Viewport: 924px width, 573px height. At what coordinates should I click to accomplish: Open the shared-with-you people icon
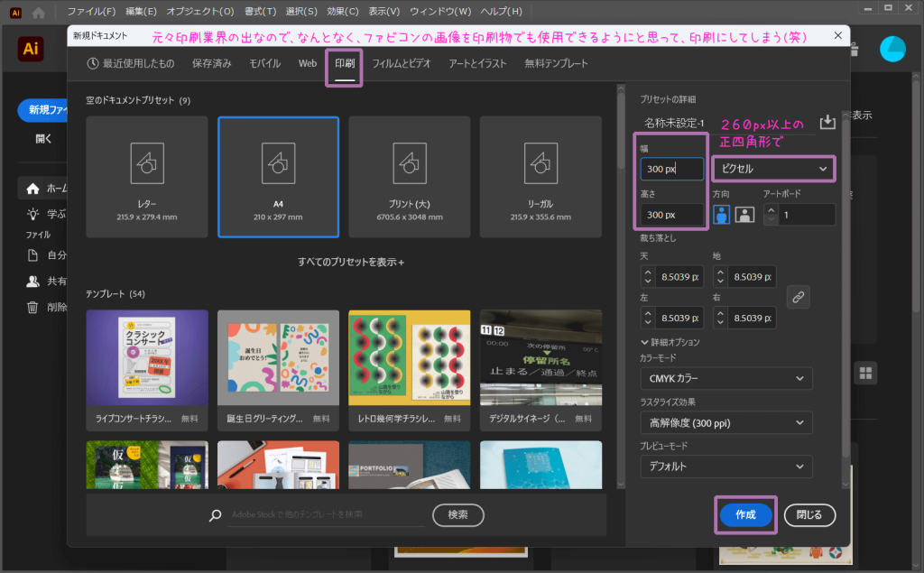(x=33, y=282)
